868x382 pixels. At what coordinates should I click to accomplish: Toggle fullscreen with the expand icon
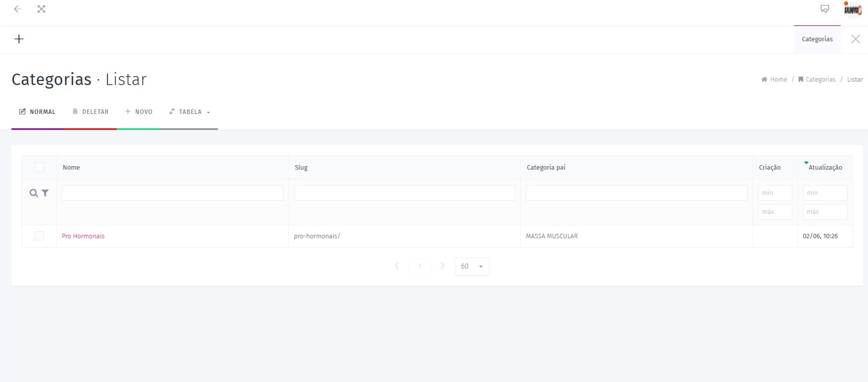click(x=41, y=9)
